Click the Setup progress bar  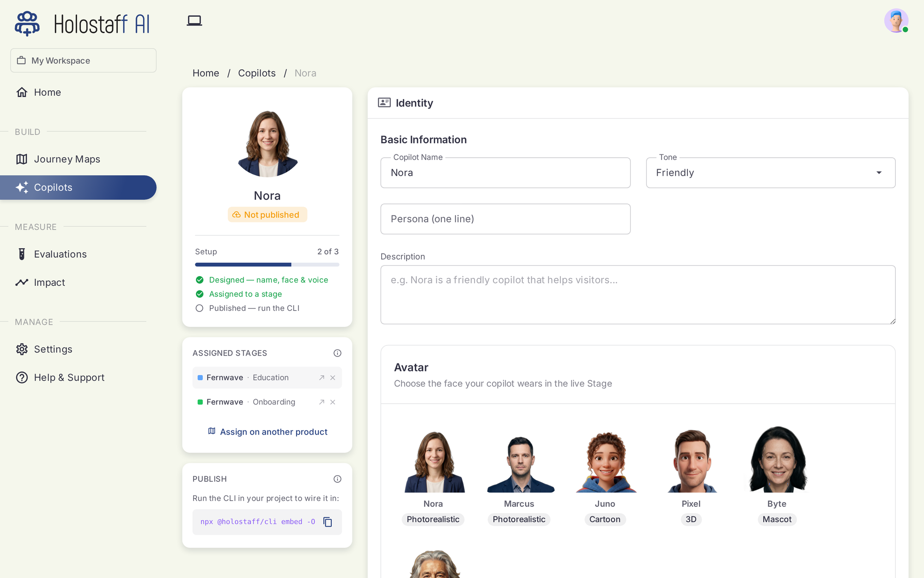point(267,264)
